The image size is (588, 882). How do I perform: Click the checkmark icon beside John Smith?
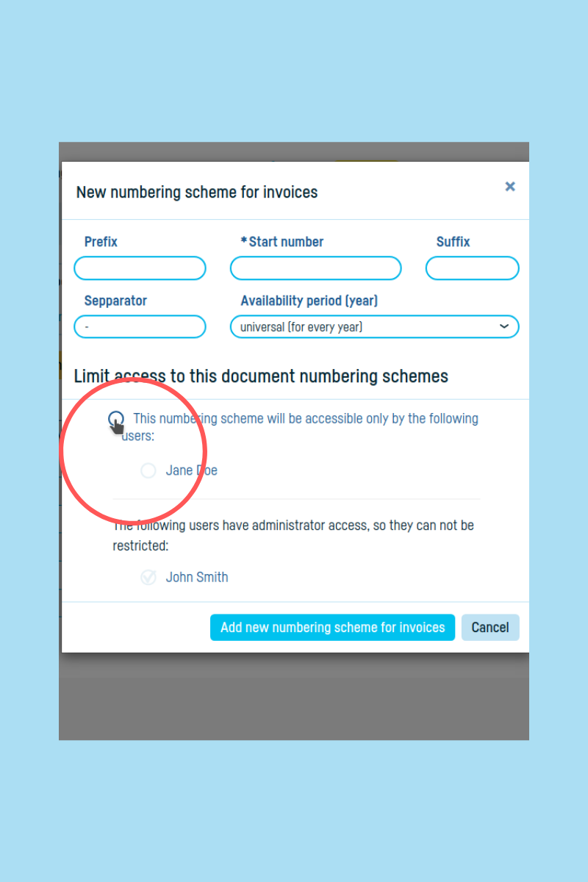(x=148, y=578)
